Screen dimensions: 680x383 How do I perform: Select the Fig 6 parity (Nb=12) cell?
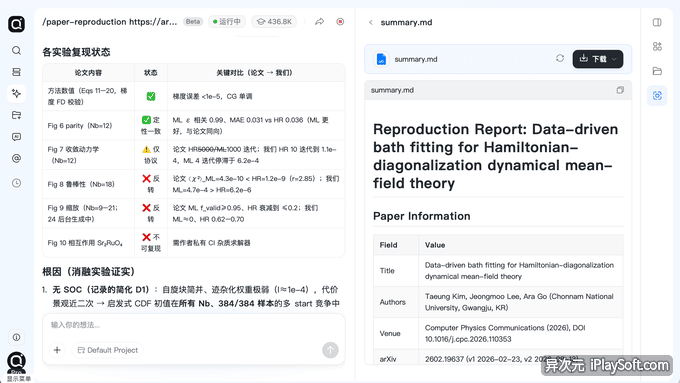(x=88, y=125)
